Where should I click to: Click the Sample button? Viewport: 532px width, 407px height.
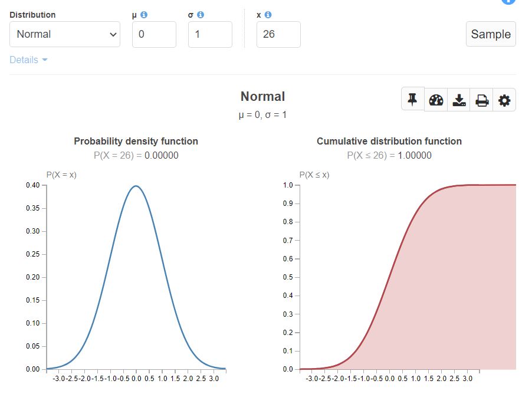coord(491,34)
